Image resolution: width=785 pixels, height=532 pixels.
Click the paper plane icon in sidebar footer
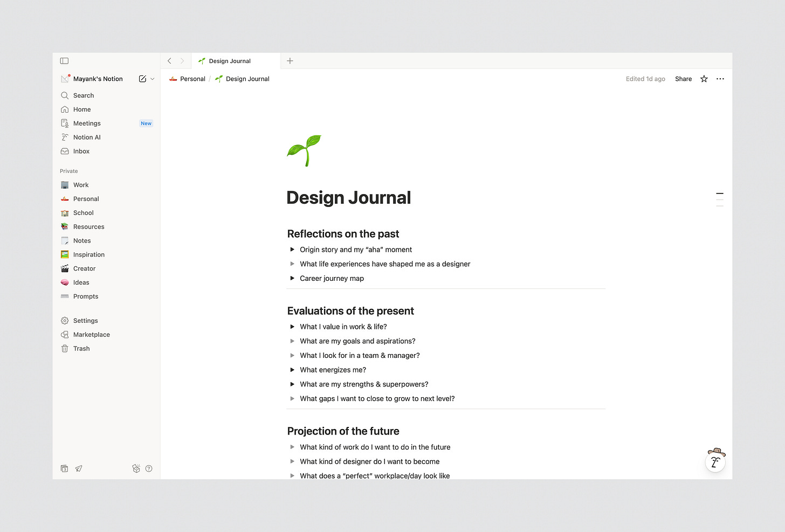pyautogui.click(x=79, y=468)
